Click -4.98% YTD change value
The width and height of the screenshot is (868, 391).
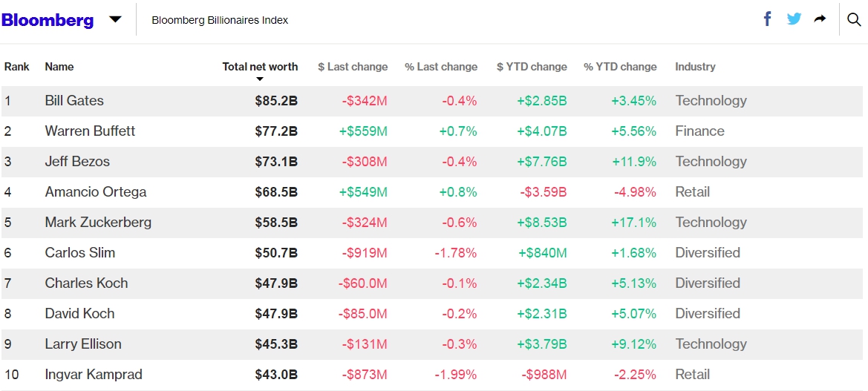click(x=635, y=192)
